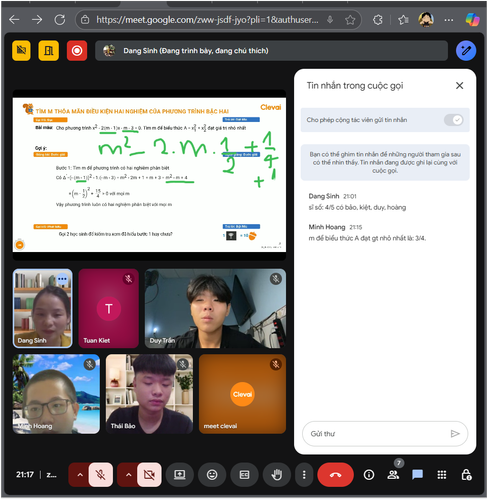Screen dimensions: 488x500
Task: Open meeting details info icon
Action: [369, 475]
